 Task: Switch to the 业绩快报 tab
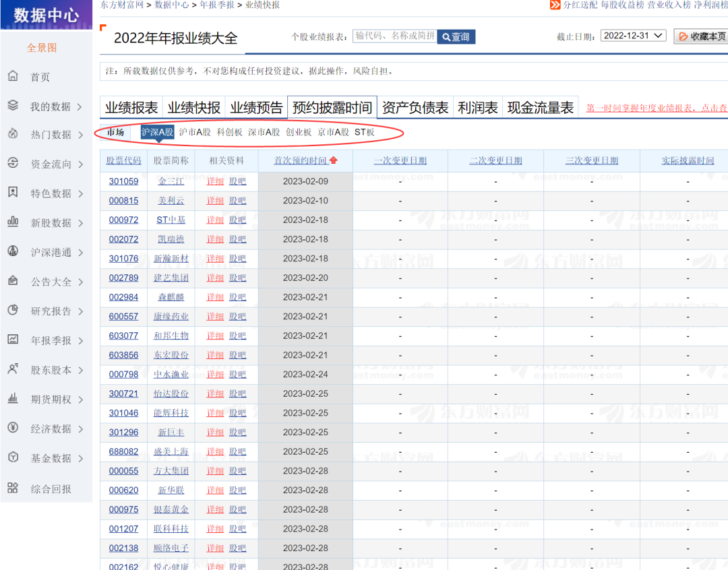click(194, 108)
